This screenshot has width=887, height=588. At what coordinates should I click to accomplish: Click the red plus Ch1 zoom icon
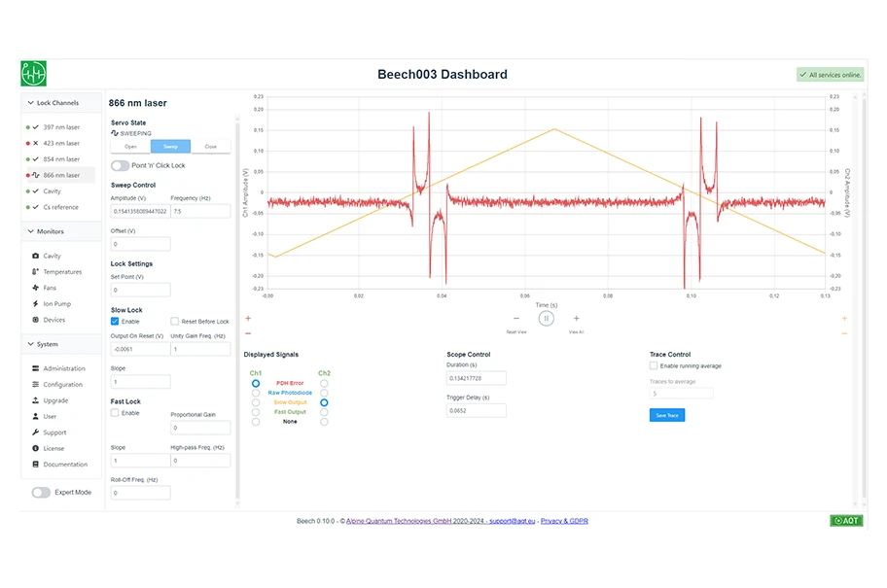[248, 318]
